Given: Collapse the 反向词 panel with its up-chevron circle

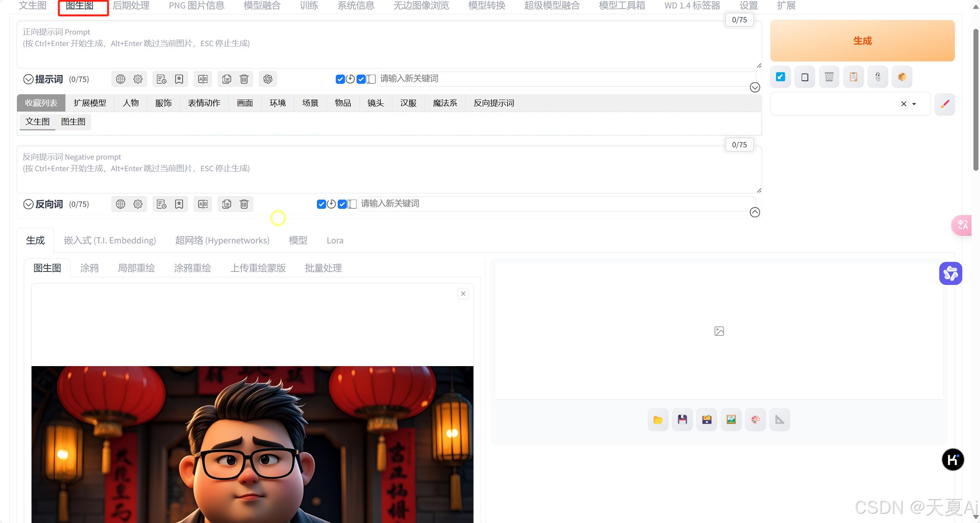Looking at the screenshot, I should coord(755,212).
